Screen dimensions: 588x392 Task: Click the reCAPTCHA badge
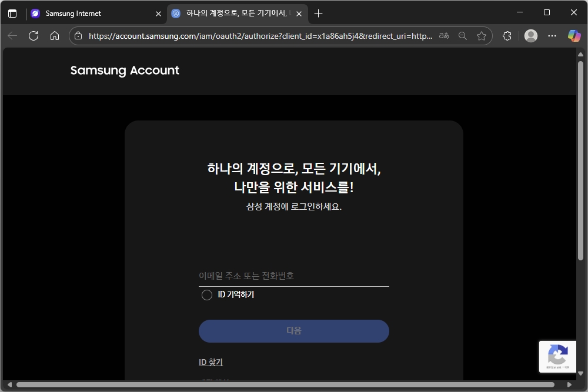(557, 357)
